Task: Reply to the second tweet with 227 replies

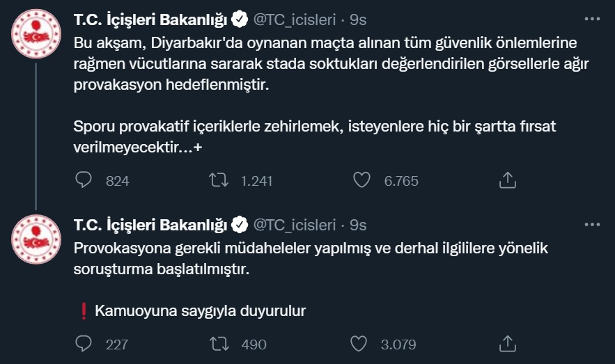Action: [83, 344]
